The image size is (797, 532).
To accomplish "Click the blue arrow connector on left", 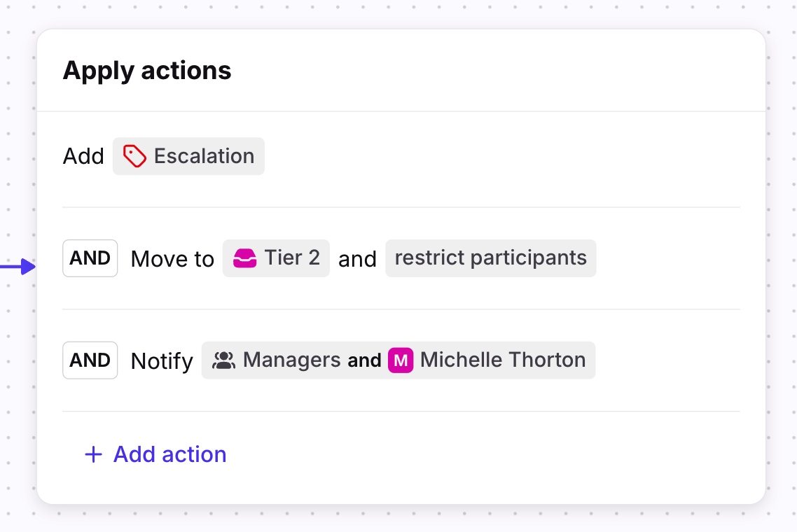I will click(19, 267).
